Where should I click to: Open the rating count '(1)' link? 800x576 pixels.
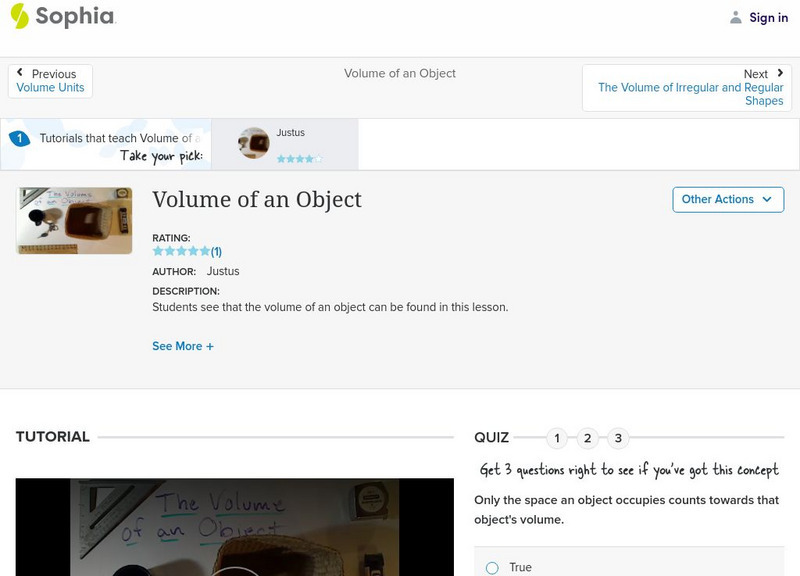coord(217,249)
